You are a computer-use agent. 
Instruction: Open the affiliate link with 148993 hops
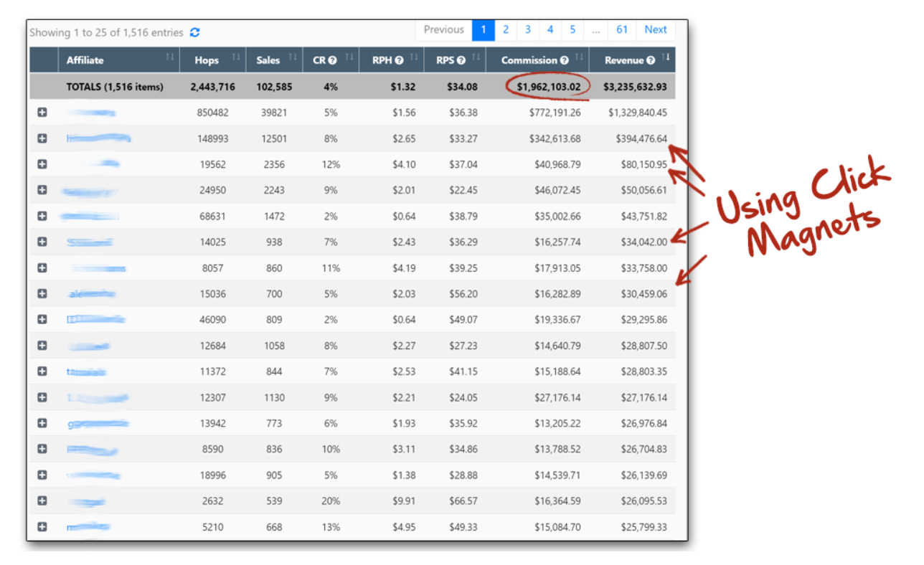click(x=99, y=138)
